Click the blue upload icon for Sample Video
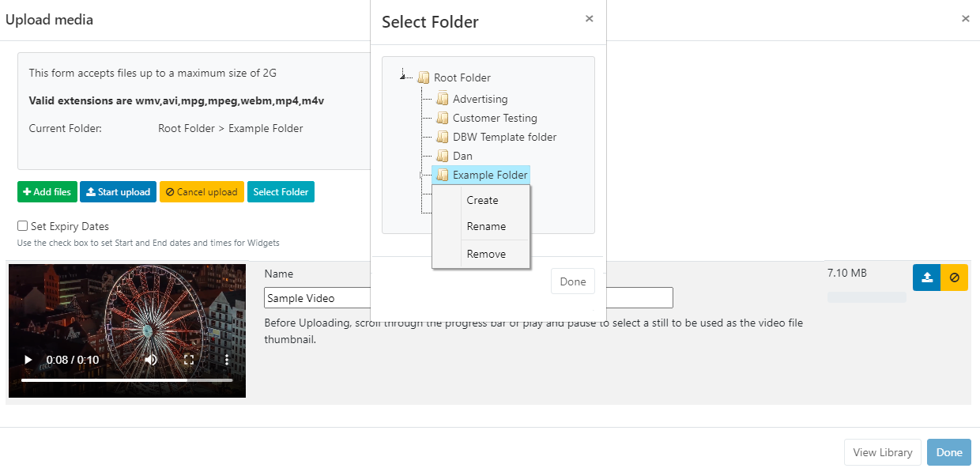The width and height of the screenshot is (980, 472). (x=926, y=278)
